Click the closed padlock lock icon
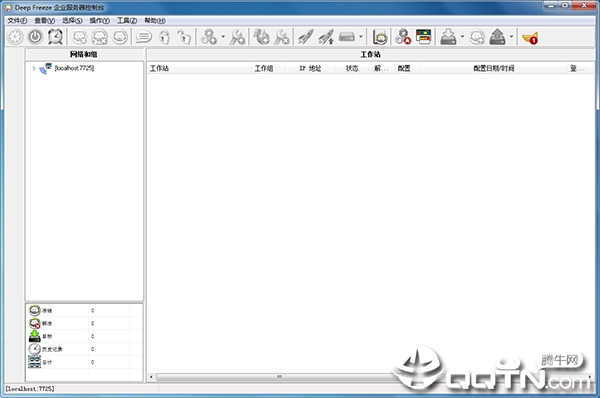This screenshot has width=600, height=398. 165,37
